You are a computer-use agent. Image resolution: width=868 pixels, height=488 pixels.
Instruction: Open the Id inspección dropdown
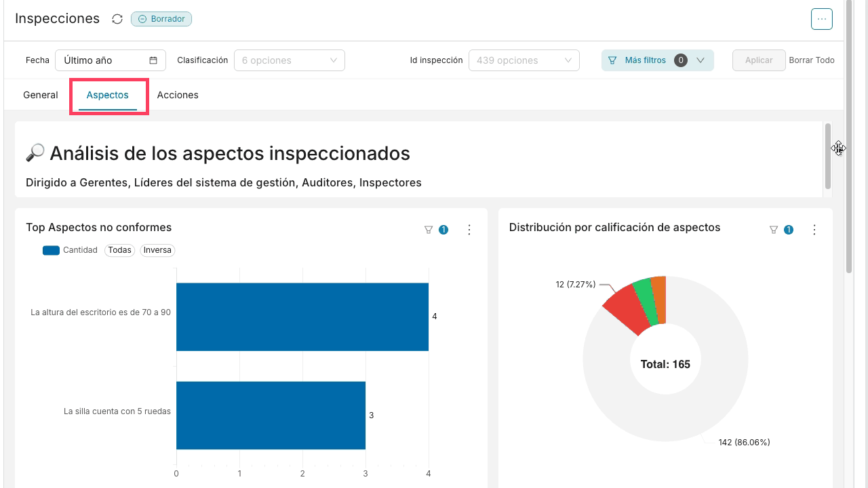524,60
